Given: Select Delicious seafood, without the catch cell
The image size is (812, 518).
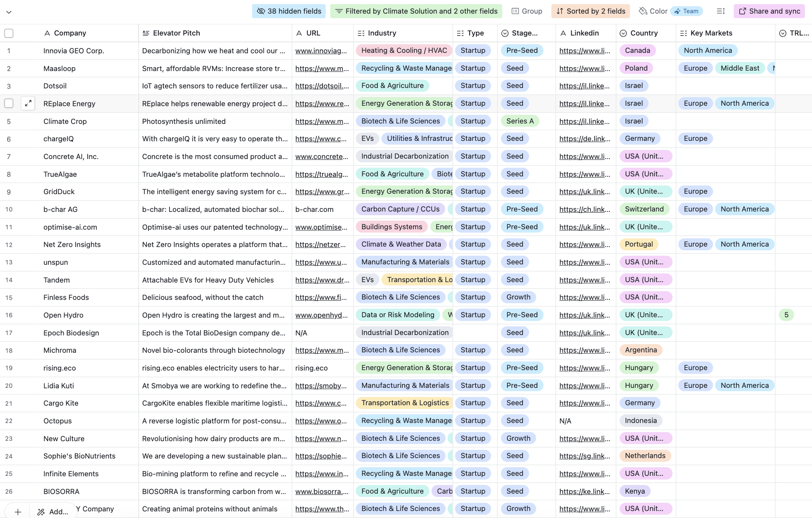Looking at the screenshot, I should click(215, 297).
